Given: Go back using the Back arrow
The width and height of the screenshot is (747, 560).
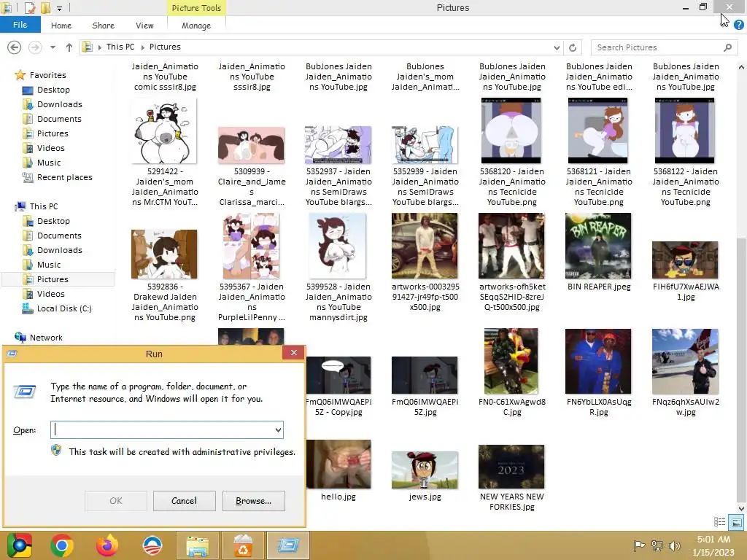Looking at the screenshot, I should tap(15, 47).
